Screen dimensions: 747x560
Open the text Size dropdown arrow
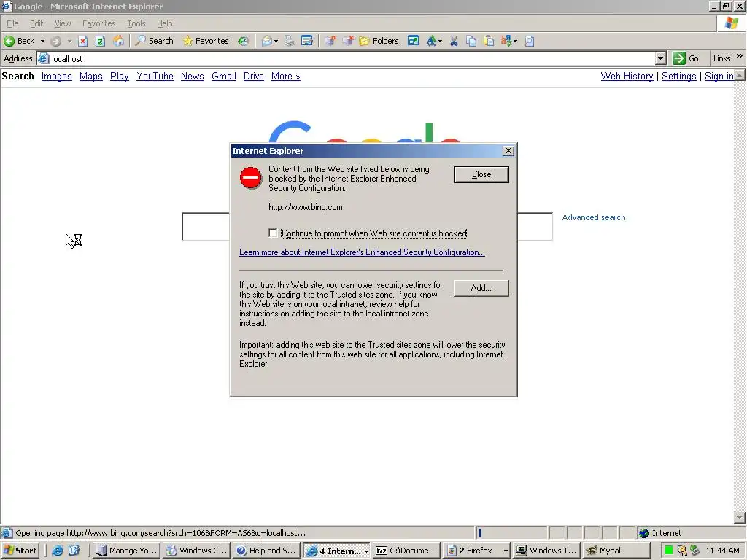pos(440,41)
